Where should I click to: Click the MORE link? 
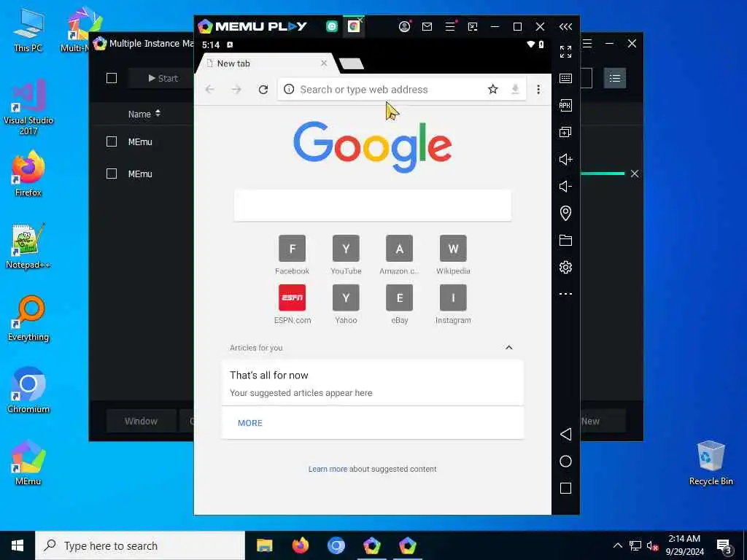tap(250, 423)
